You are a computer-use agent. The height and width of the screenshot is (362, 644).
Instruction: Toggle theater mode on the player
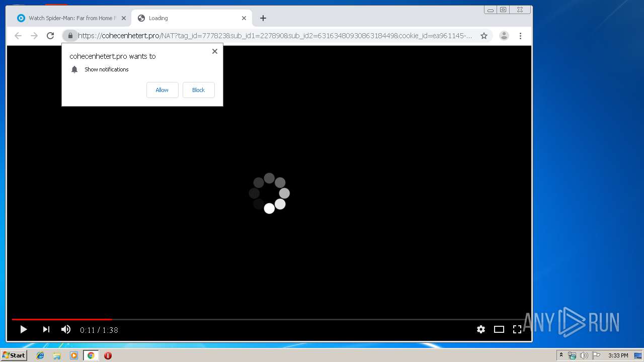tap(499, 329)
